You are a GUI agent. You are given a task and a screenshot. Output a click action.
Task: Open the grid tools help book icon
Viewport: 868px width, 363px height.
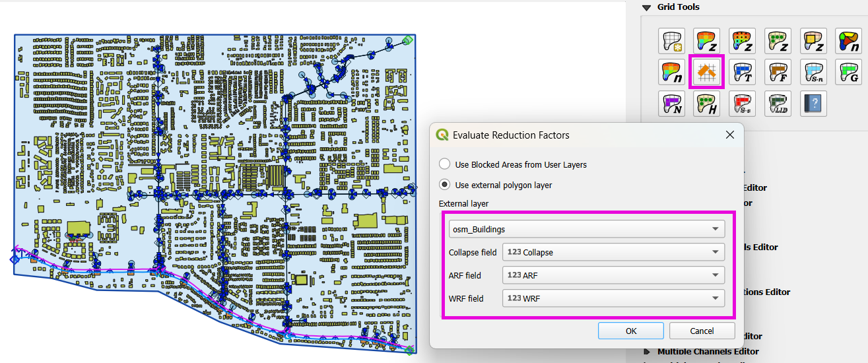tap(813, 104)
